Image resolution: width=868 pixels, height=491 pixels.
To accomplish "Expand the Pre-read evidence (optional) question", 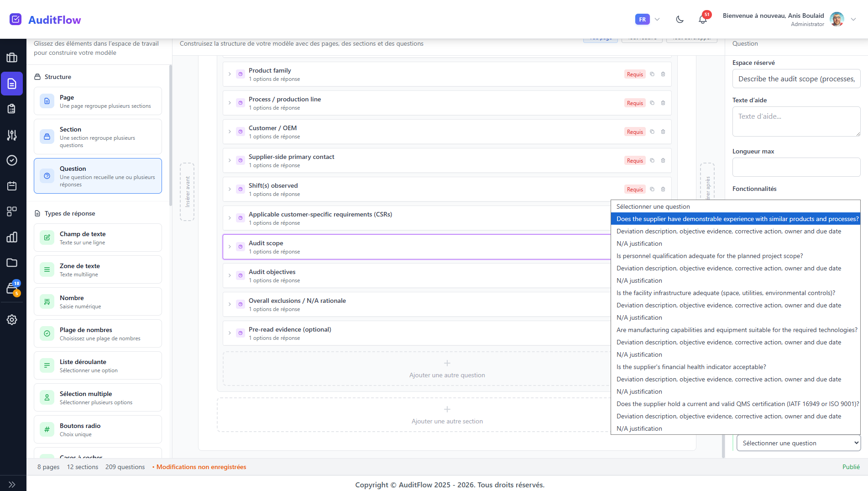I will click(x=230, y=333).
